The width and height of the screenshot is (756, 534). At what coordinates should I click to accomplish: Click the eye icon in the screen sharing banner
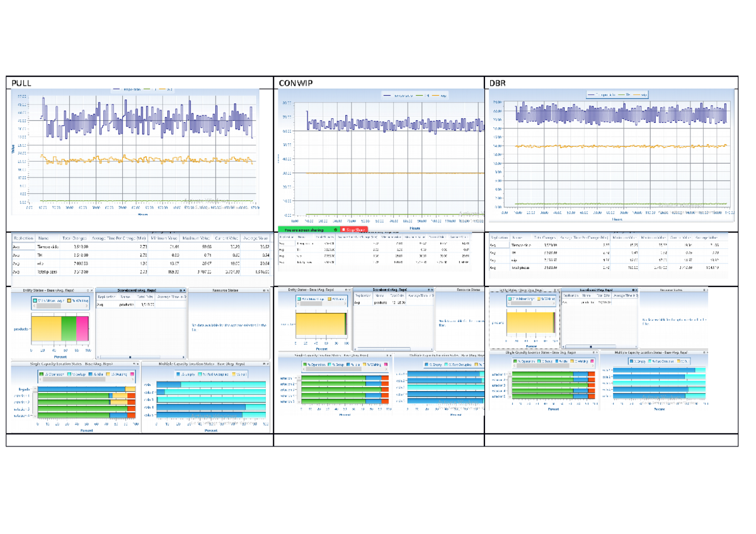pos(335,229)
